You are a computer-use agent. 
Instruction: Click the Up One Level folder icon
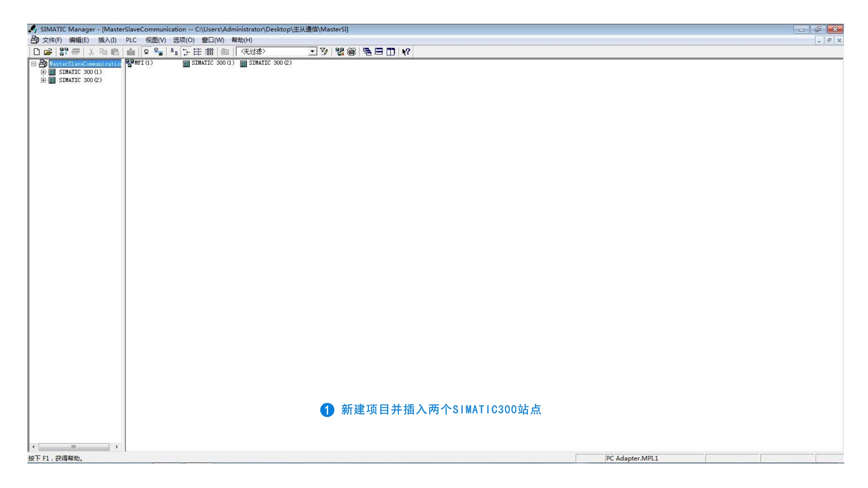pos(225,52)
